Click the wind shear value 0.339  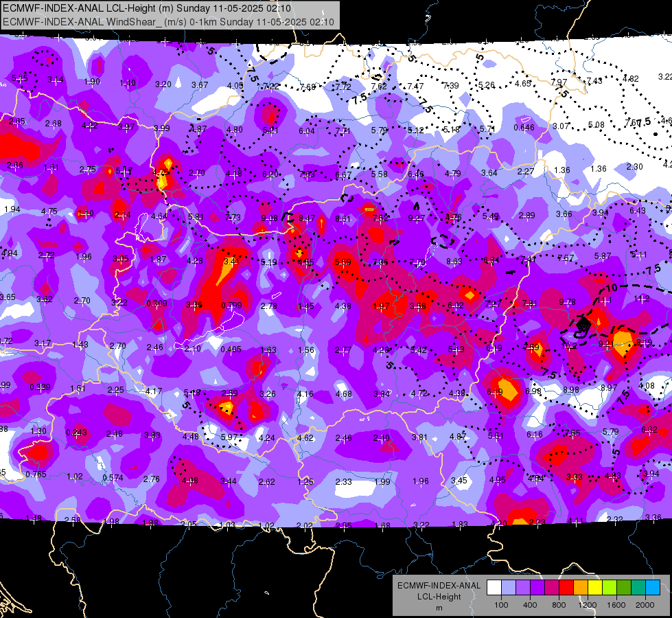point(40,387)
